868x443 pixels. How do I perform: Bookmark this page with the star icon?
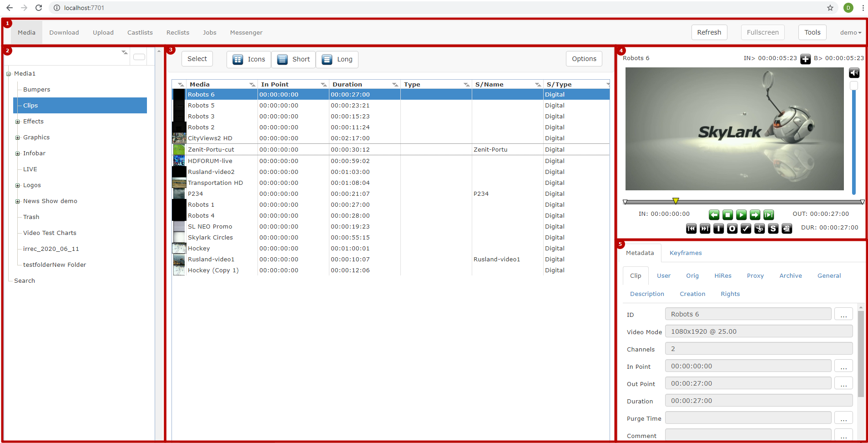pyautogui.click(x=830, y=8)
